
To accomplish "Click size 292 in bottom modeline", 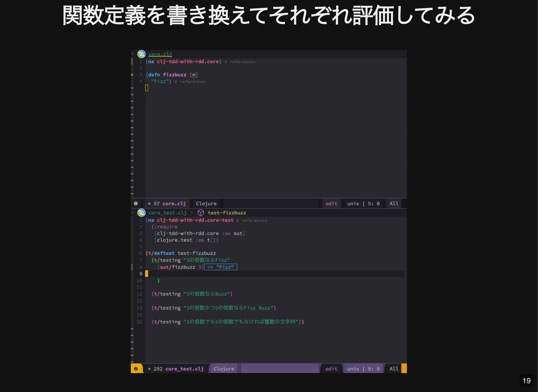I will pyautogui.click(x=158, y=369).
